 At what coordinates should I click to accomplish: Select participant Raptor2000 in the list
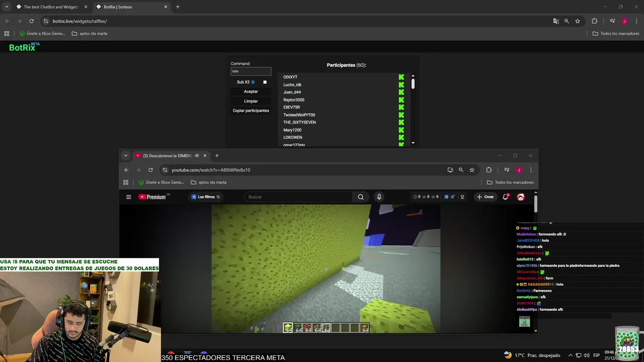[294, 100]
